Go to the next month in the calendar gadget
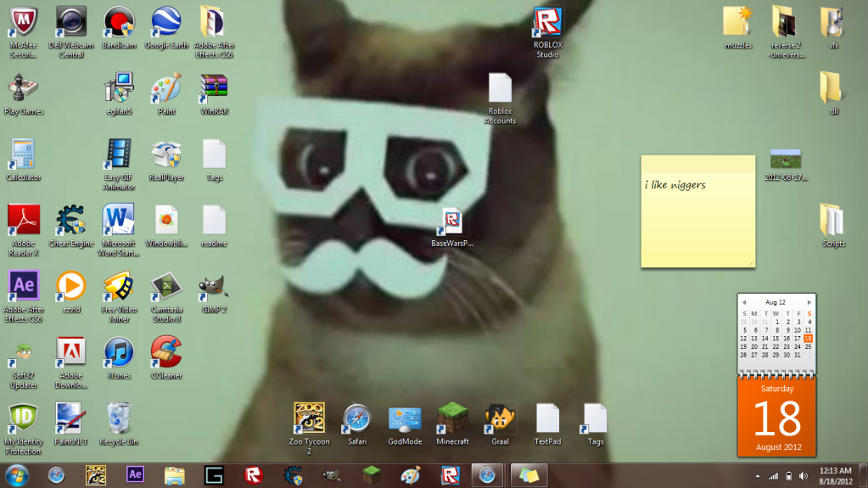The width and height of the screenshot is (868, 488). pos(809,302)
